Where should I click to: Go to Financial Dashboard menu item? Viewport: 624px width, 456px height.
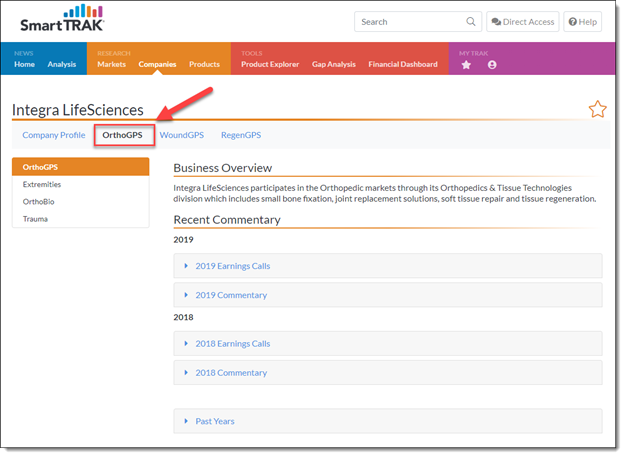click(x=403, y=64)
